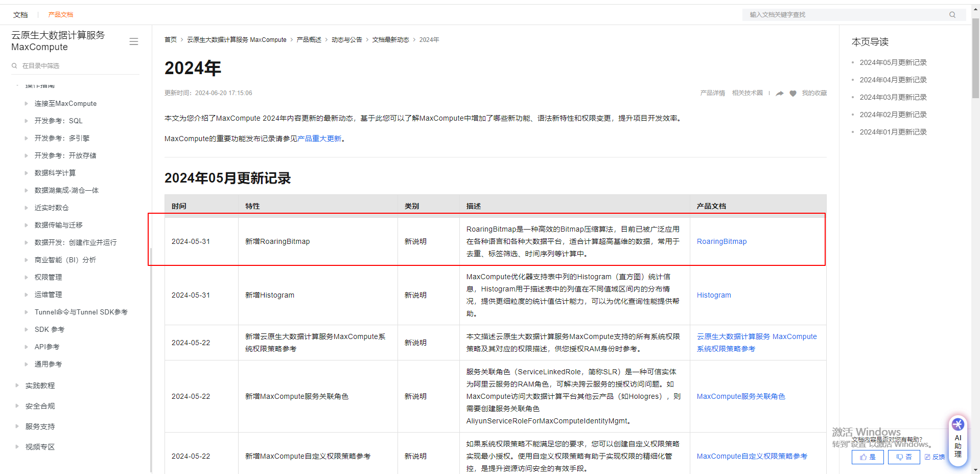Image resolution: width=980 pixels, height=474 pixels.
Task: Open 产品概述 breadcrumb
Action: 309,40
